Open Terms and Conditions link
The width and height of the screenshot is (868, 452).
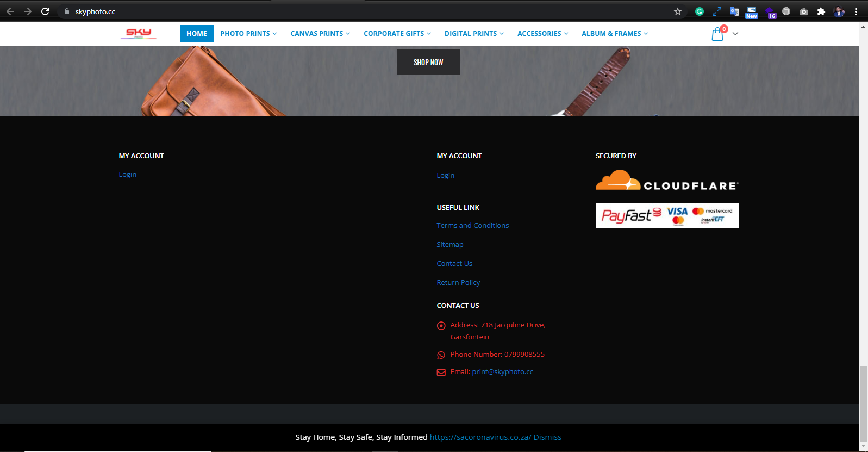pyautogui.click(x=473, y=226)
